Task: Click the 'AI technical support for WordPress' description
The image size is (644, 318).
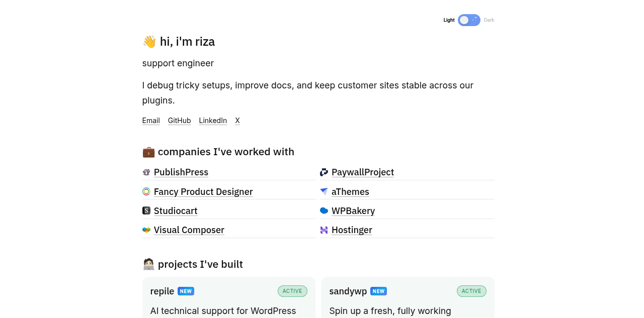Action: point(223,311)
